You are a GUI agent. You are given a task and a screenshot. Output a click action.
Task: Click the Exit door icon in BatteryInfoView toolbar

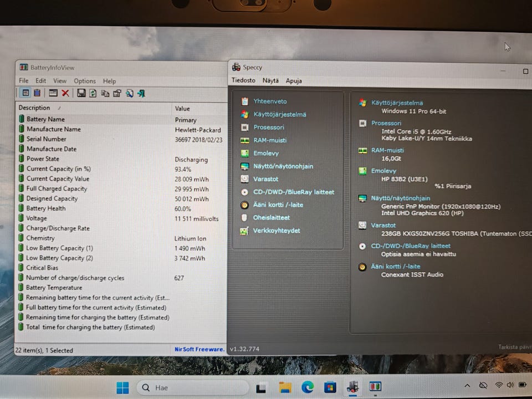(141, 93)
